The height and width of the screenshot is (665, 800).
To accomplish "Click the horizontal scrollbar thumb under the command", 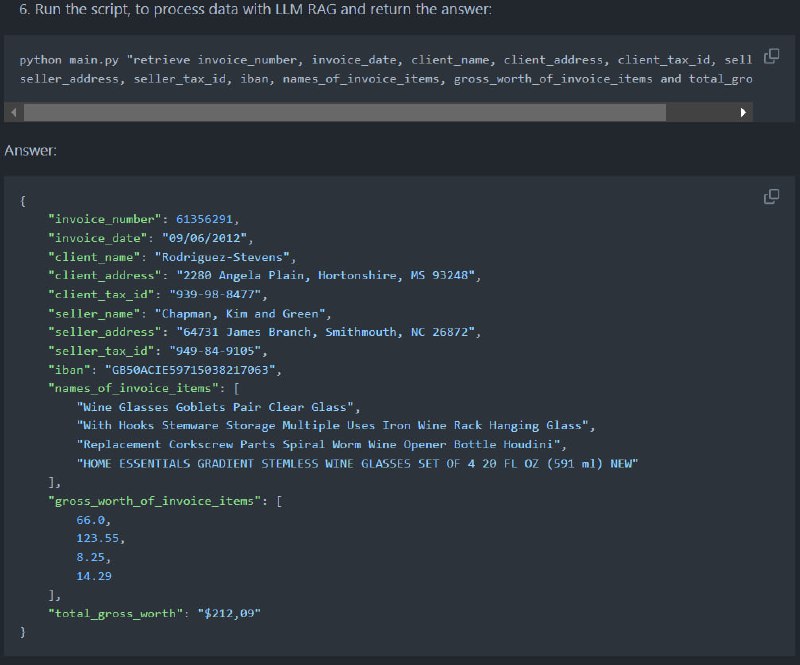I will 345,112.
